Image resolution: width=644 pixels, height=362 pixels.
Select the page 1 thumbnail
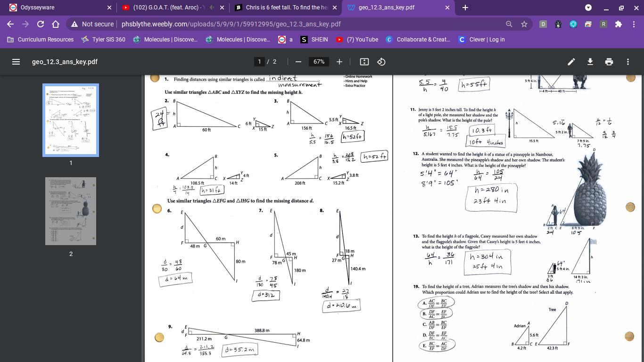click(71, 120)
